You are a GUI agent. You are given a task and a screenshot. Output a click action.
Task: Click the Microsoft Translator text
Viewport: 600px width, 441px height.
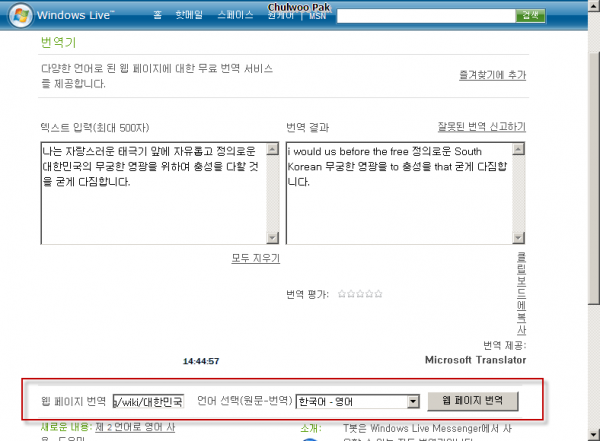(x=475, y=360)
